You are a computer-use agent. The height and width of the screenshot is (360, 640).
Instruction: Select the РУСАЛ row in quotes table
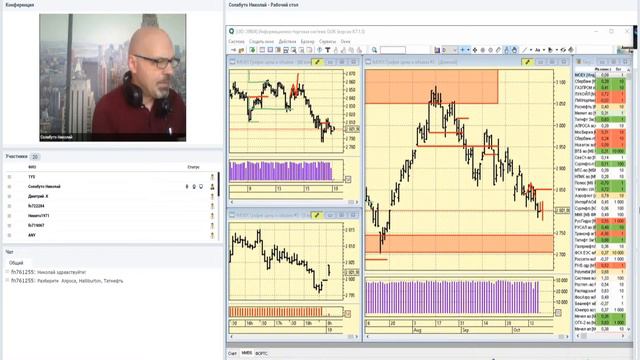tap(600, 227)
